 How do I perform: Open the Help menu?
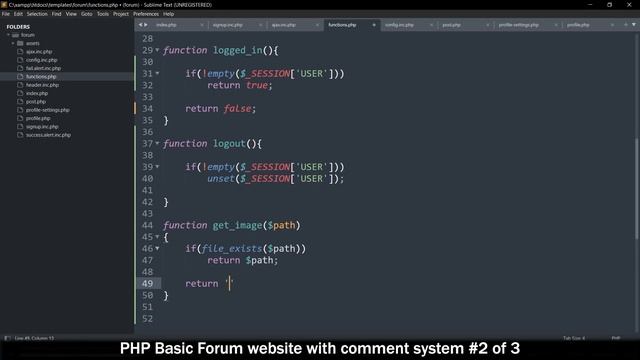pos(169,14)
